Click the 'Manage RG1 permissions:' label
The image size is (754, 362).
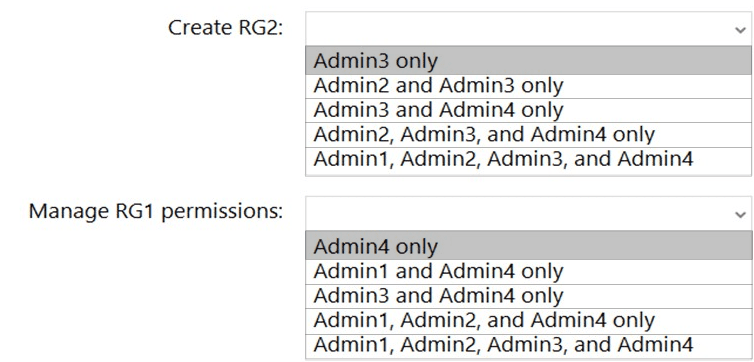pos(156,212)
